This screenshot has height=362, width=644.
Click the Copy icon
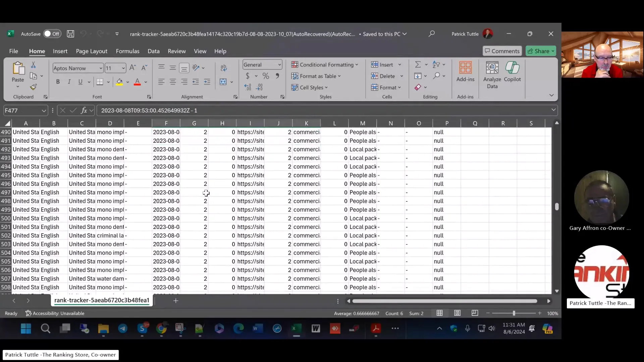pos(33,76)
